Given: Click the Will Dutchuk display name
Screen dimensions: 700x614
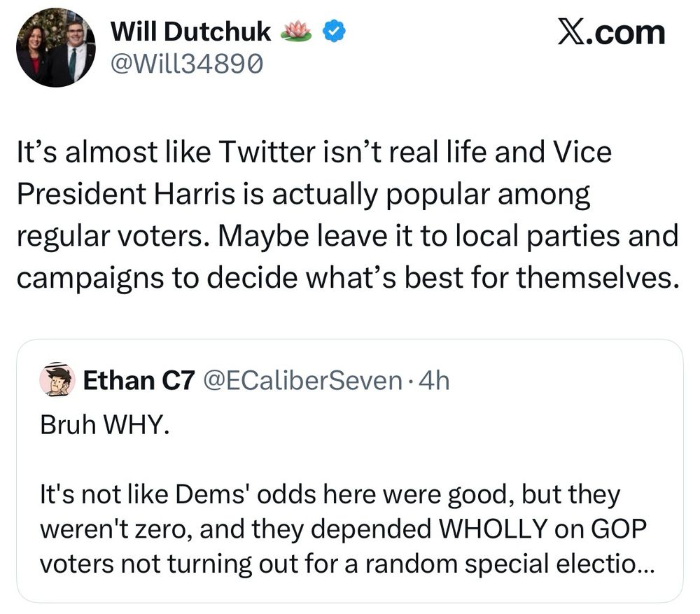Looking at the screenshot, I should [191, 31].
